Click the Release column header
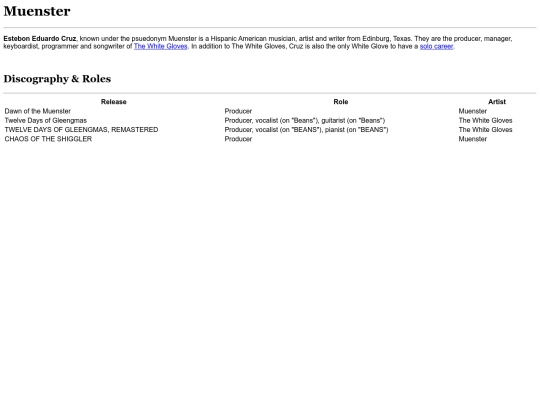The width and height of the screenshot is (540, 405). (114, 102)
